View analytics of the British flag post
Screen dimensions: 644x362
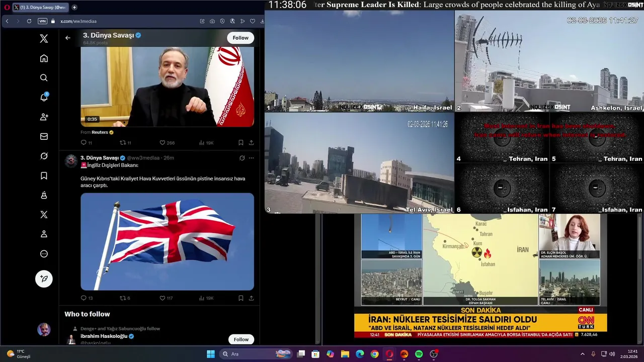pyautogui.click(x=206, y=298)
